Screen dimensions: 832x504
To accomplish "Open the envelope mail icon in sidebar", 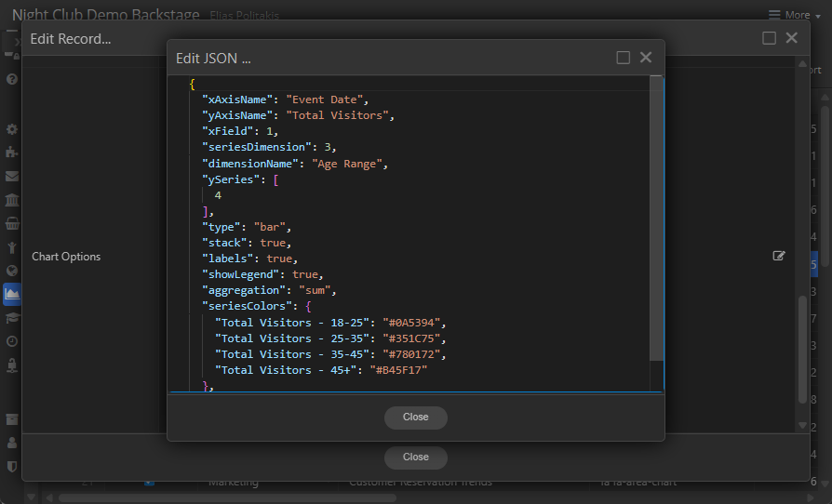I will click(x=12, y=176).
